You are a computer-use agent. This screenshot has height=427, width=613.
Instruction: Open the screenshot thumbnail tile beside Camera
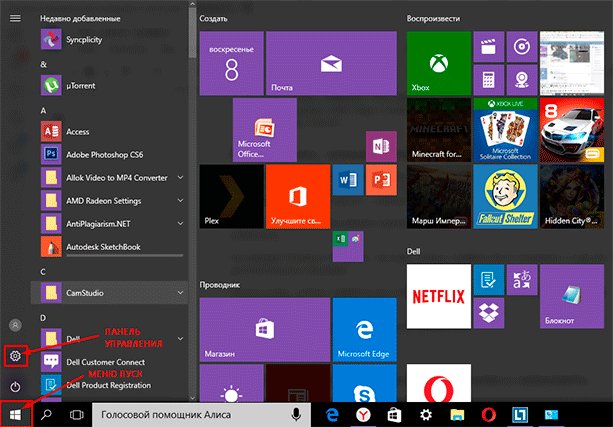pyautogui.click(x=572, y=63)
